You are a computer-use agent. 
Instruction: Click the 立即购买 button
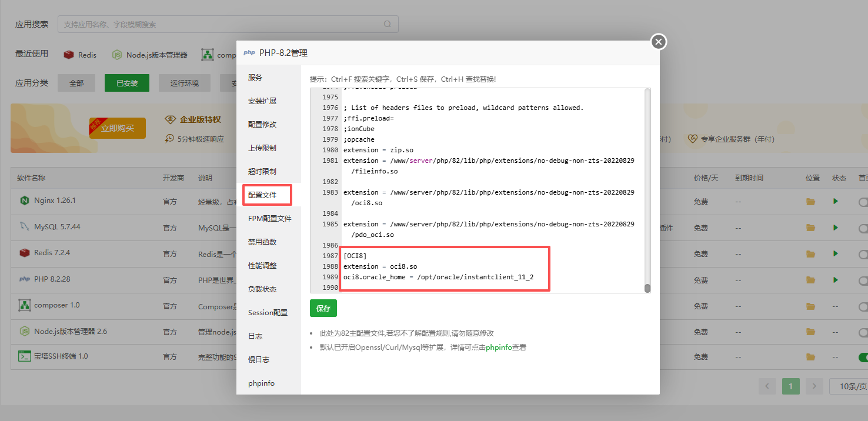click(117, 128)
